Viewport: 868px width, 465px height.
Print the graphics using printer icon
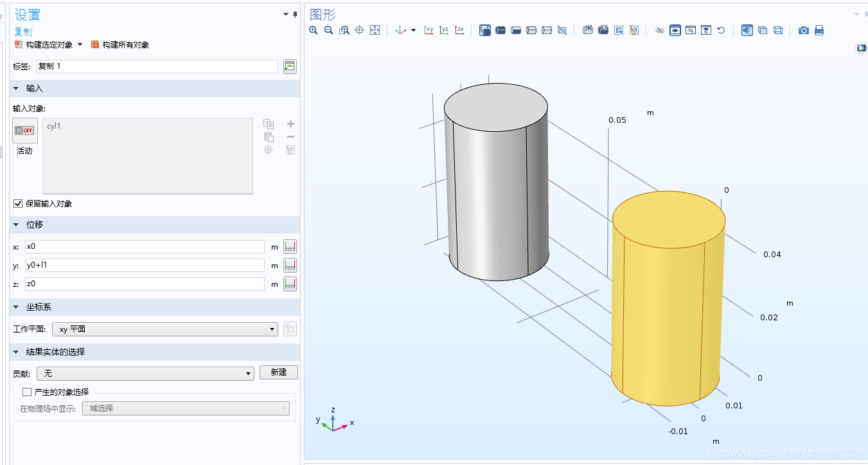819,30
